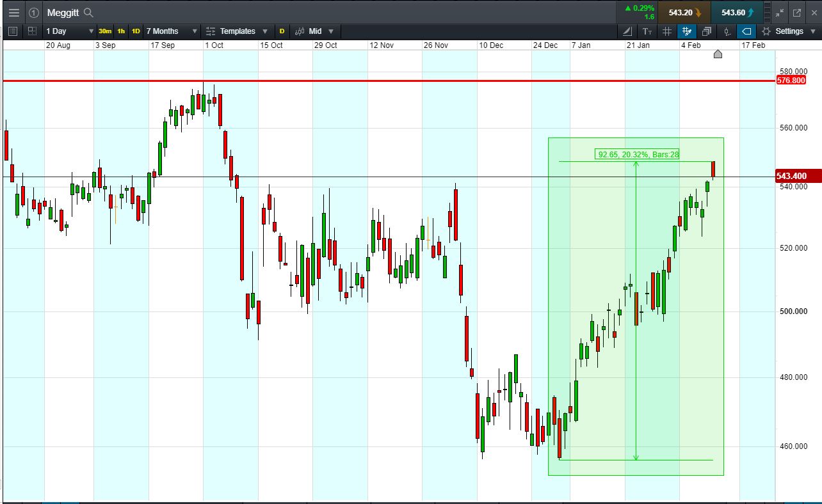This screenshot has width=822, height=504.
Task: Select the text annotation tool
Action: coord(647,31)
